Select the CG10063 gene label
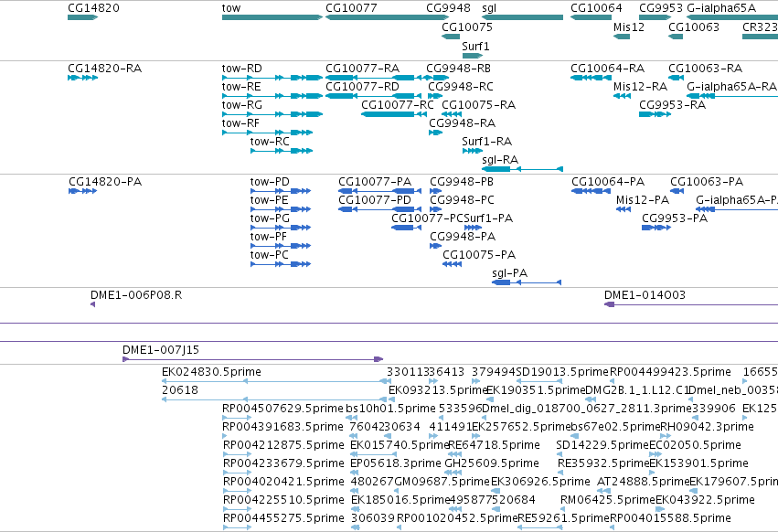778x532 pixels. (x=694, y=27)
